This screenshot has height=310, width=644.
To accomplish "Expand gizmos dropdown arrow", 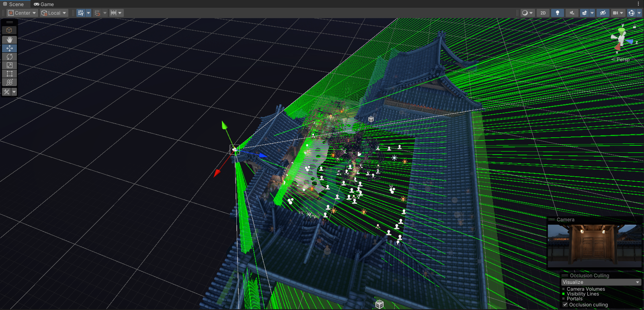I will [639, 13].
